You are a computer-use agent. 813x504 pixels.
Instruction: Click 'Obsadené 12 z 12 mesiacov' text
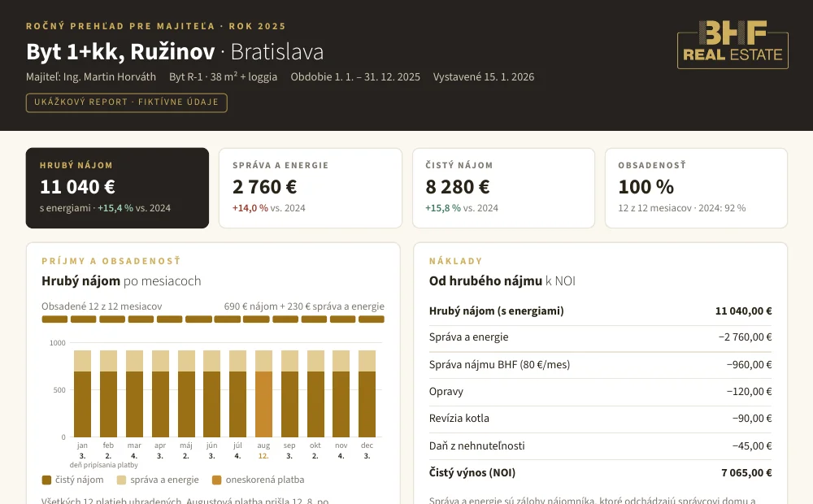click(x=102, y=306)
